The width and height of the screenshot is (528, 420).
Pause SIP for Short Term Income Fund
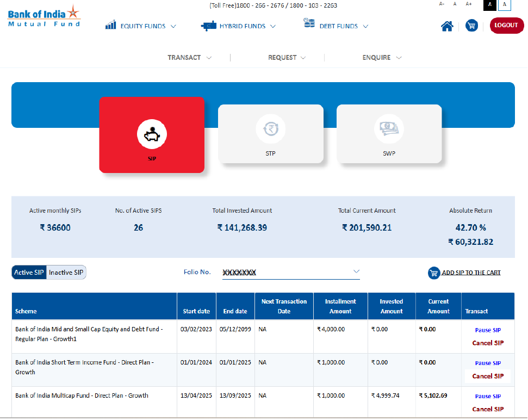tap(488, 363)
